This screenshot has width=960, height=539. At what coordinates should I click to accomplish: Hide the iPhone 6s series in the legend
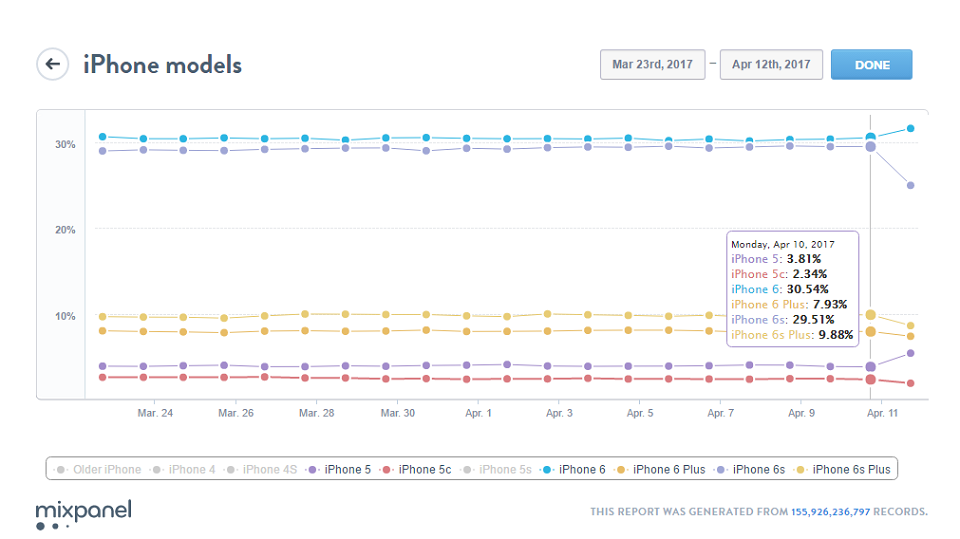(x=750, y=469)
